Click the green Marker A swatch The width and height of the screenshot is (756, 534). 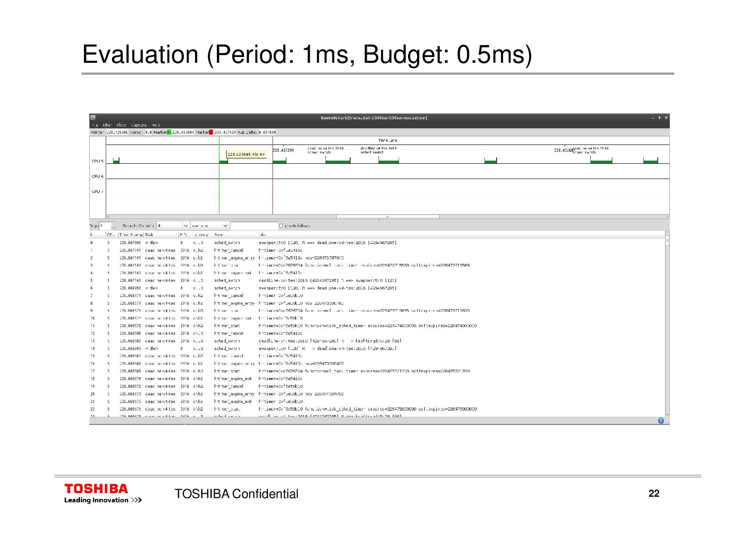tap(169, 132)
